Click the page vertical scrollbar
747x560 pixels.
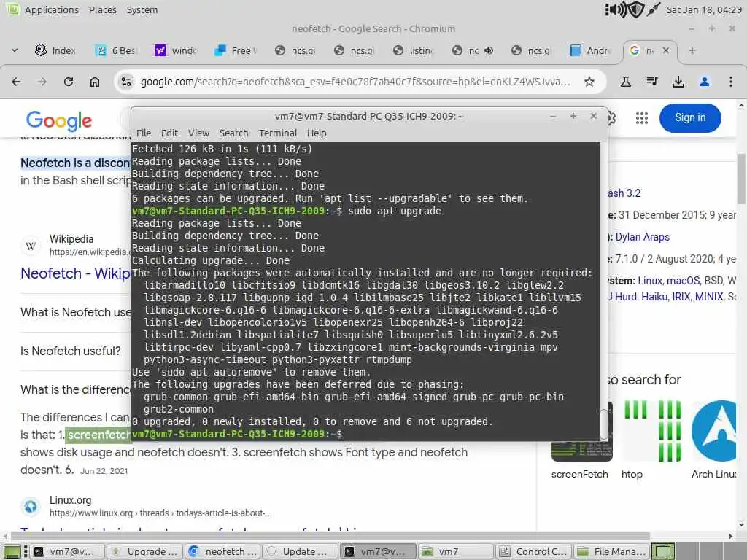click(x=741, y=179)
